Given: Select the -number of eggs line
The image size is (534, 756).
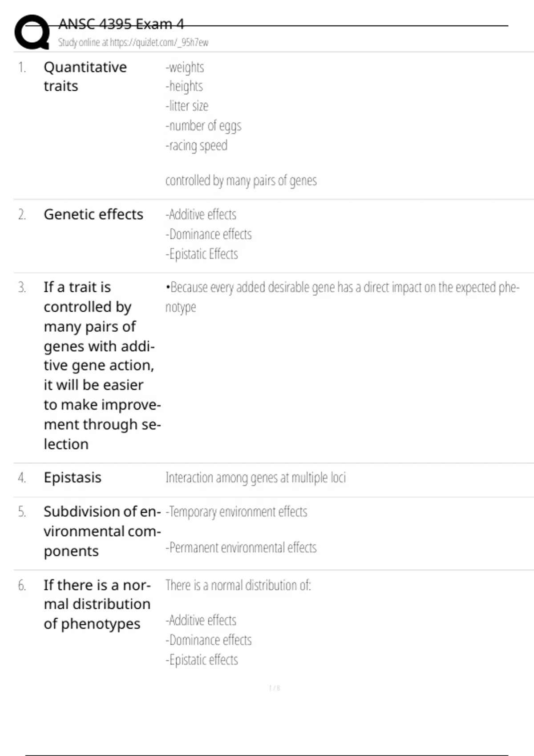Looking at the screenshot, I should [203, 126].
